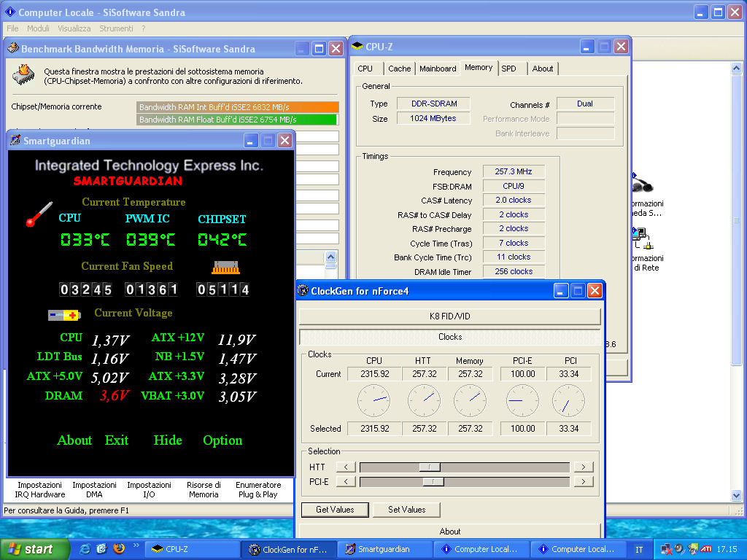Click the HTT slider right arrow
Image resolution: width=747 pixels, height=560 pixels.
583,467
